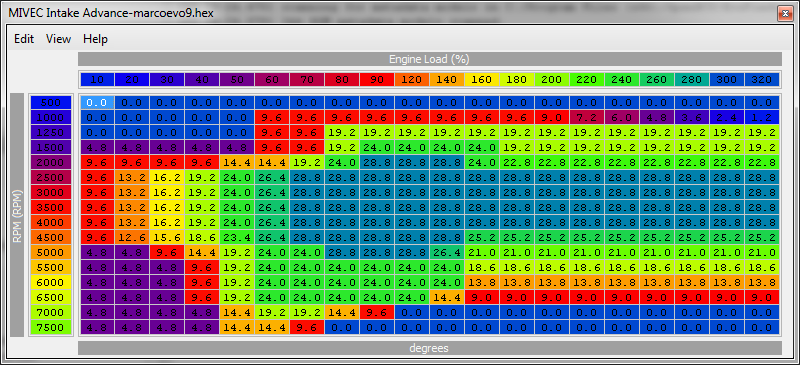
Task: Open the Help menu
Action: (x=95, y=39)
